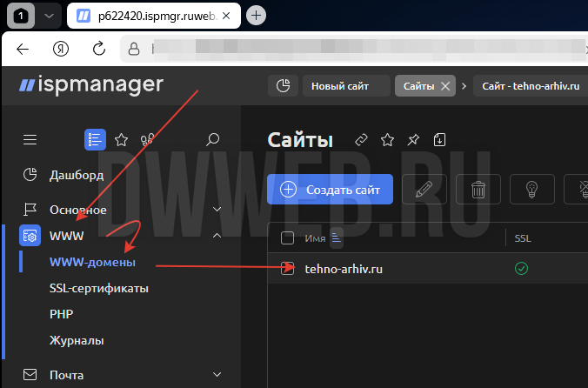The width and height of the screenshot is (588, 388).
Task: Click the browser back arrow
Action: 23,49
